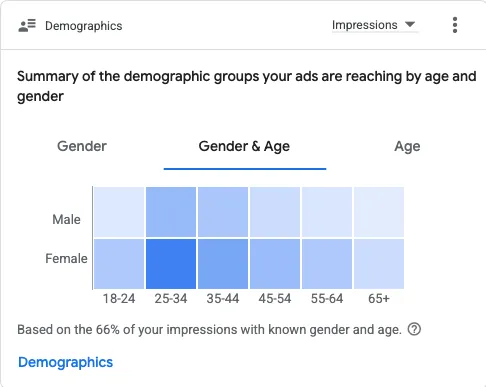The width and height of the screenshot is (486, 387).
Task: Open the blue Demographics link
Action: tap(66, 362)
